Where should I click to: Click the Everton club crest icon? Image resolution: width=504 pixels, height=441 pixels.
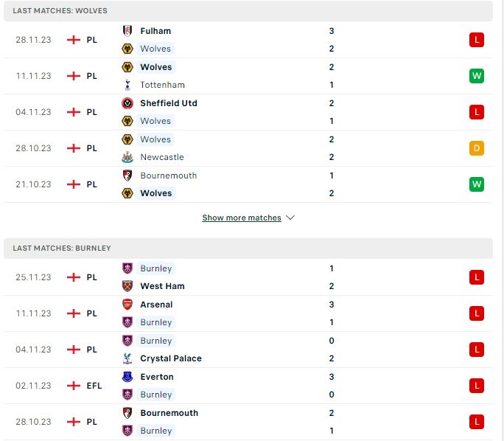point(127,377)
